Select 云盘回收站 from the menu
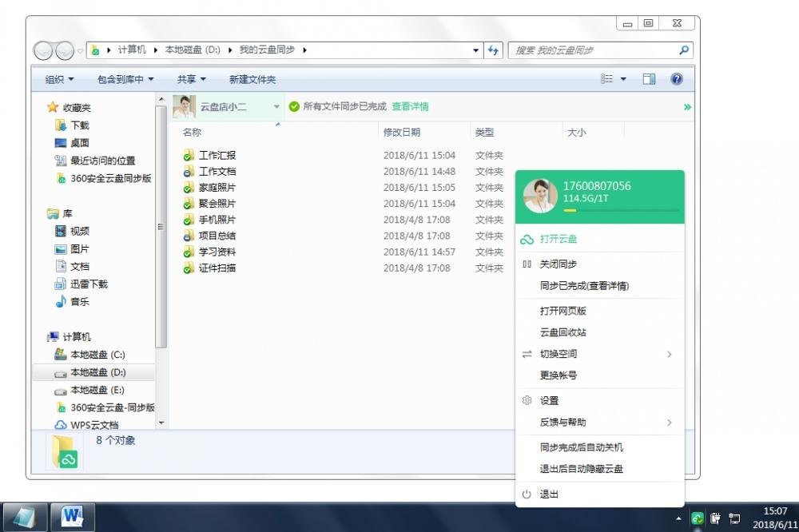The image size is (799, 532). tap(562, 332)
